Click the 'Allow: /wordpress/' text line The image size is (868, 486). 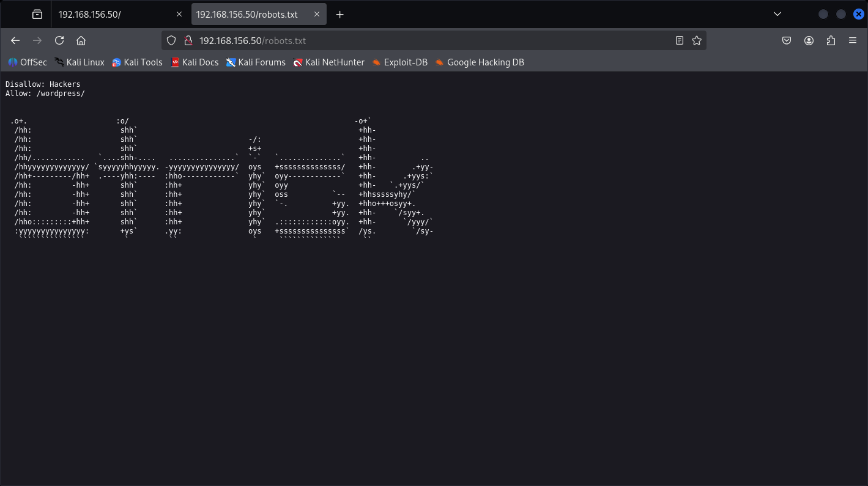(45, 94)
